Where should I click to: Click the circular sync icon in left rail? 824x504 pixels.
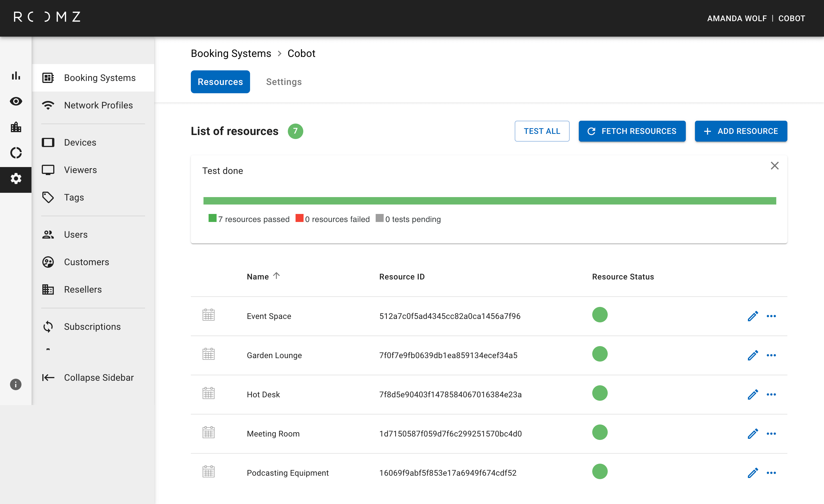16,153
